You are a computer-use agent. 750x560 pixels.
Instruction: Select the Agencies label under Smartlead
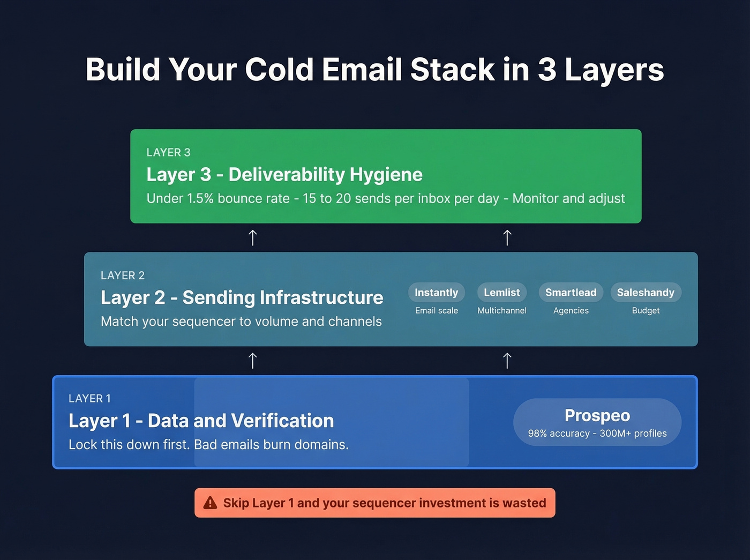point(571,310)
